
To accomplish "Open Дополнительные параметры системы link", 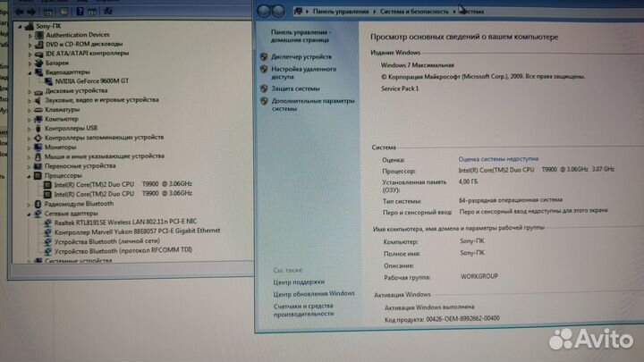I will pos(312,105).
